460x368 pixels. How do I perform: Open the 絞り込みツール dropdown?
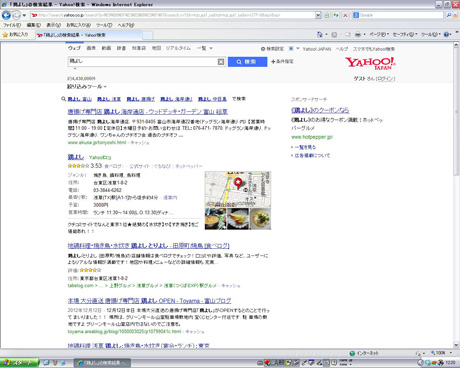tap(87, 86)
